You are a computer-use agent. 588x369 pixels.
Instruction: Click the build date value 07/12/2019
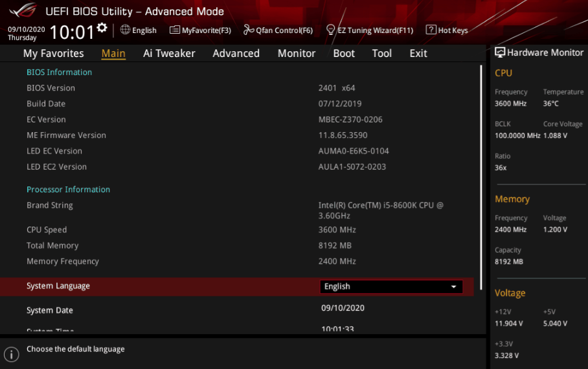point(340,104)
